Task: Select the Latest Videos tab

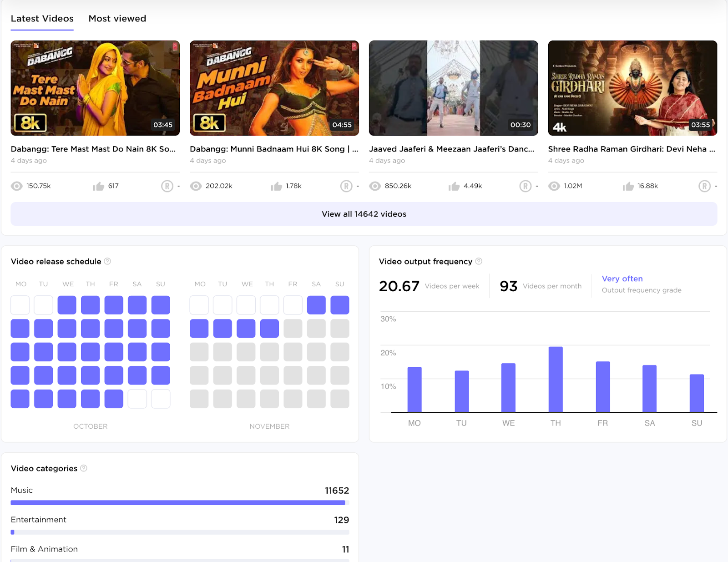Action: tap(42, 19)
